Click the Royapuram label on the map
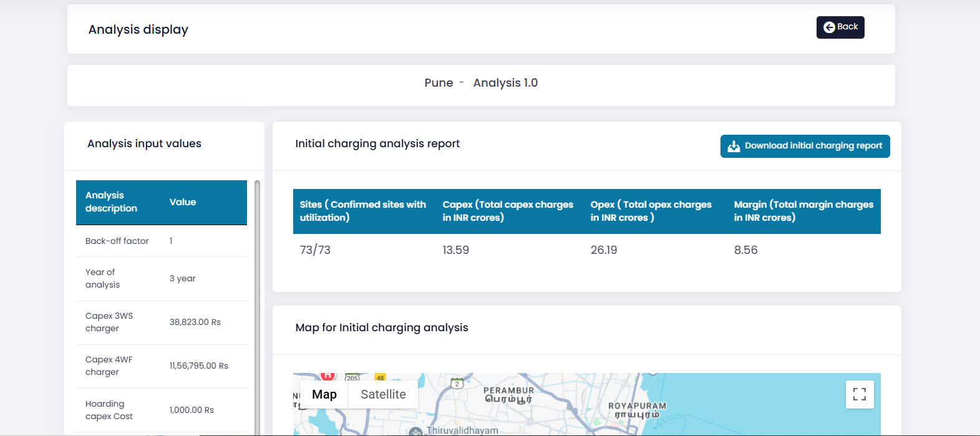Screen dimensions: 980x436 [637, 410]
